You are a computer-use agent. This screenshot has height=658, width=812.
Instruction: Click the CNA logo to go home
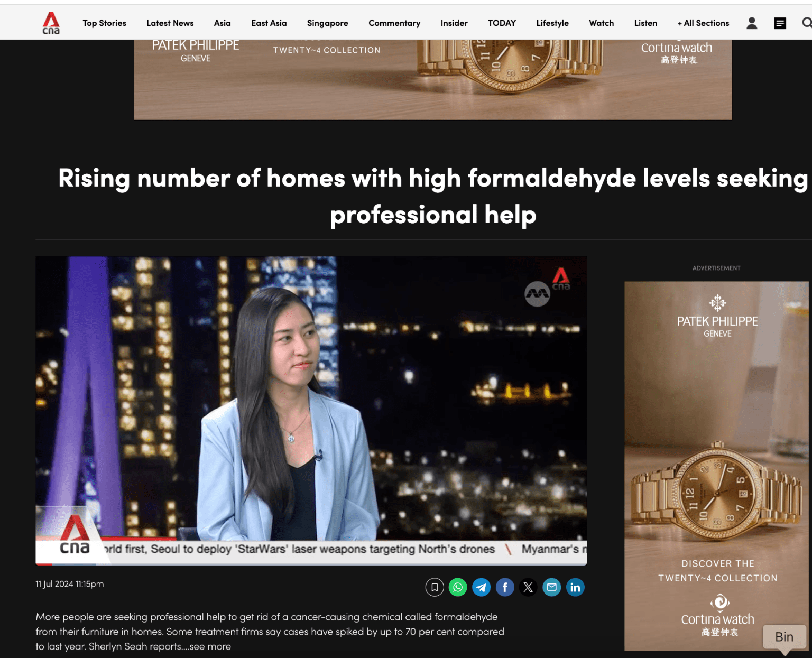click(51, 23)
